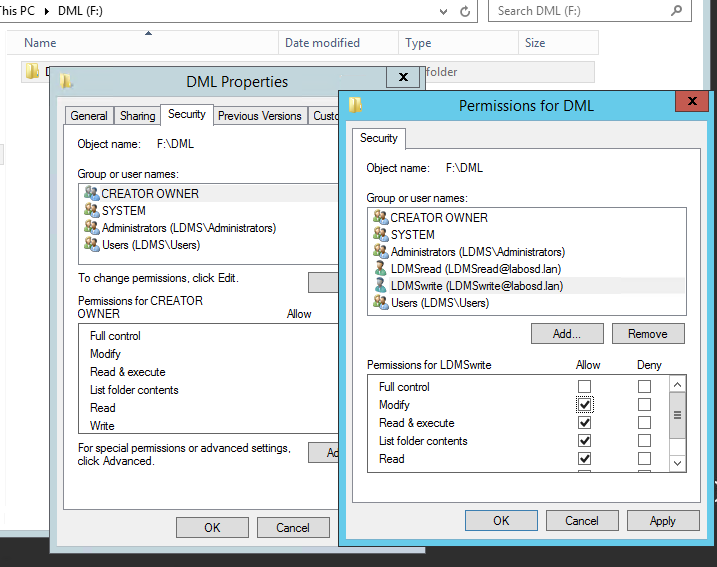Screen dimensions: 717x567
Task: Open the address bar history dropdown
Action: tap(443, 11)
